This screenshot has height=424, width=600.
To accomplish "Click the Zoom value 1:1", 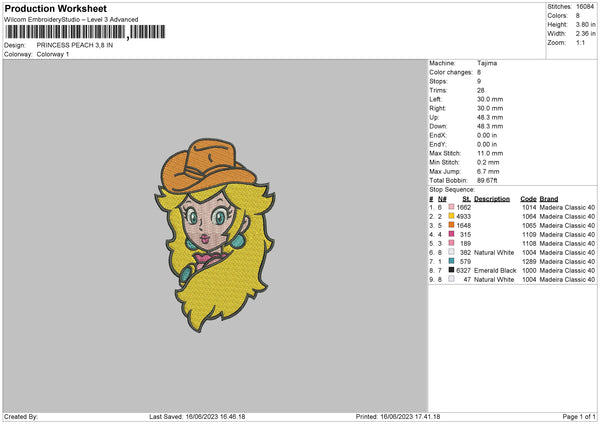I will [580, 43].
